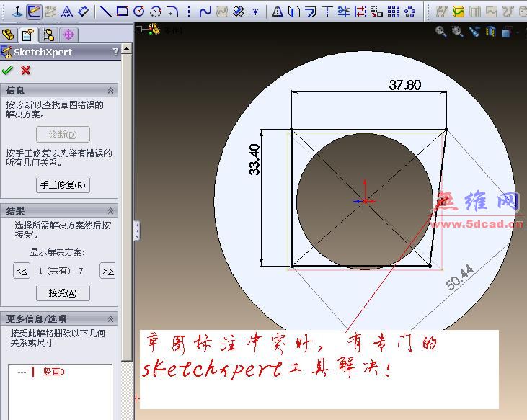Switch to the FeatureManager design tree tab
This screenshot has height=420, width=527.
pyautogui.click(x=8, y=35)
